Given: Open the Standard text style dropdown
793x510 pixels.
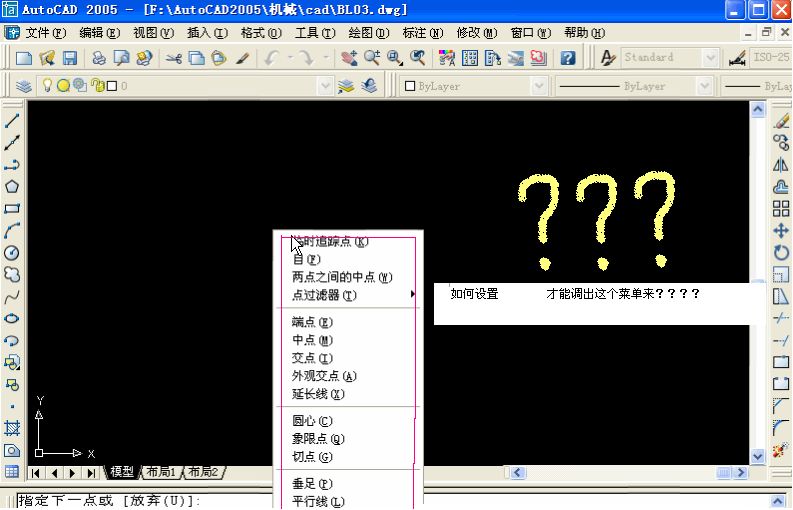Looking at the screenshot, I should pos(711,57).
